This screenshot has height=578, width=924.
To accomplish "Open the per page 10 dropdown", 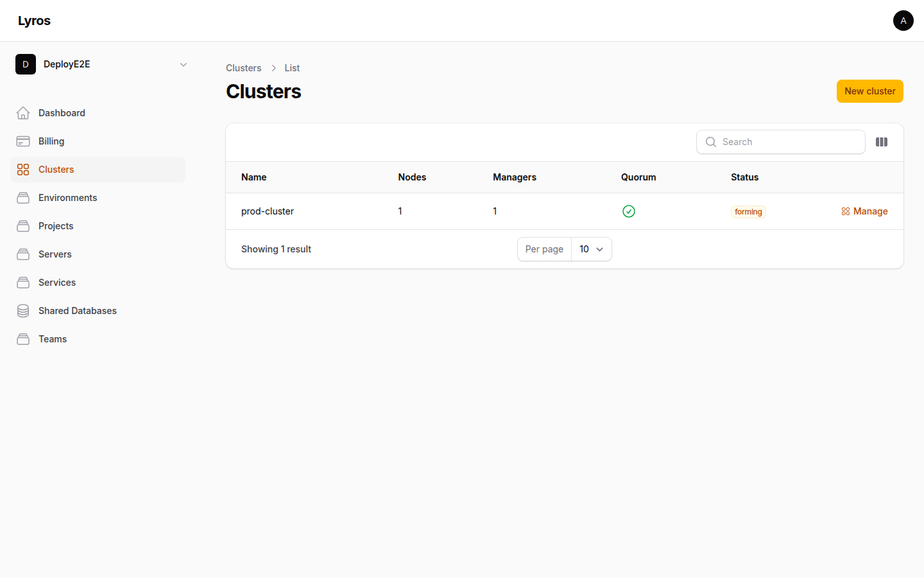I will point(592,249).
